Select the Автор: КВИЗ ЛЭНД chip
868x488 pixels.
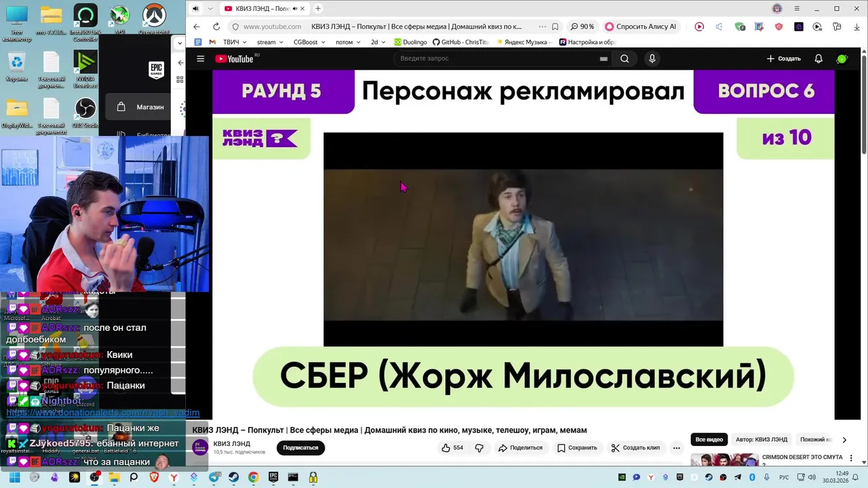tap(762, 439)
